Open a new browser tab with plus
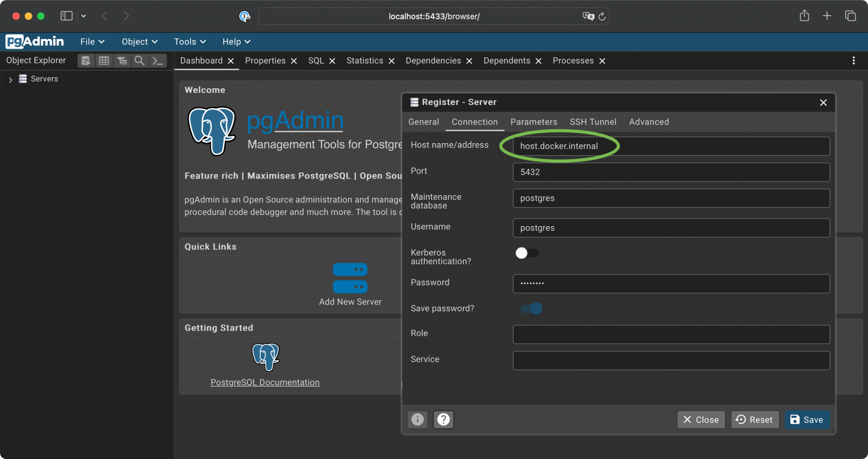This screenshot has height=459, width=868. [x=827, y=16]
